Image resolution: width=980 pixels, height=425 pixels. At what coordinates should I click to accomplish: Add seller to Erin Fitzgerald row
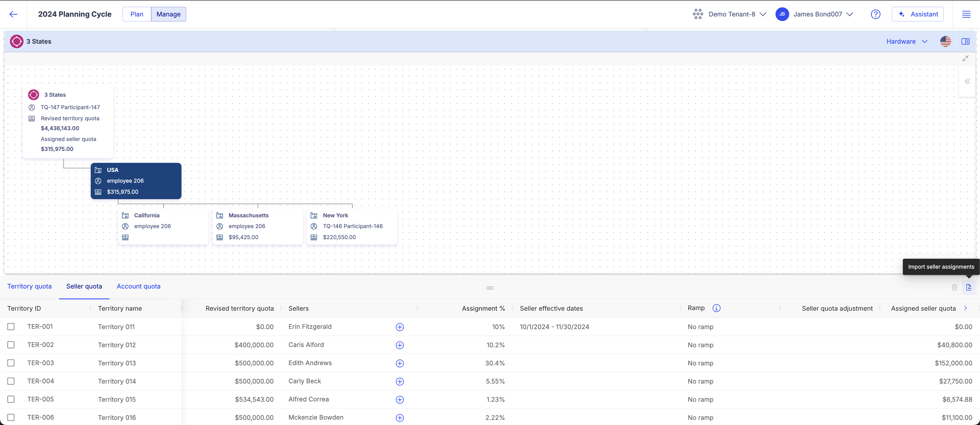400,327
